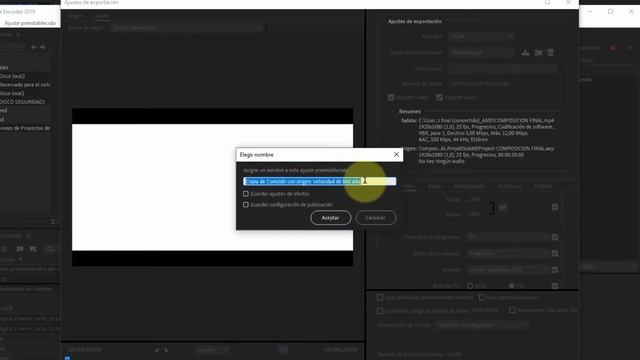Toggle match-source checkbox for Velocidad de fotogramas

click(555, 237)
